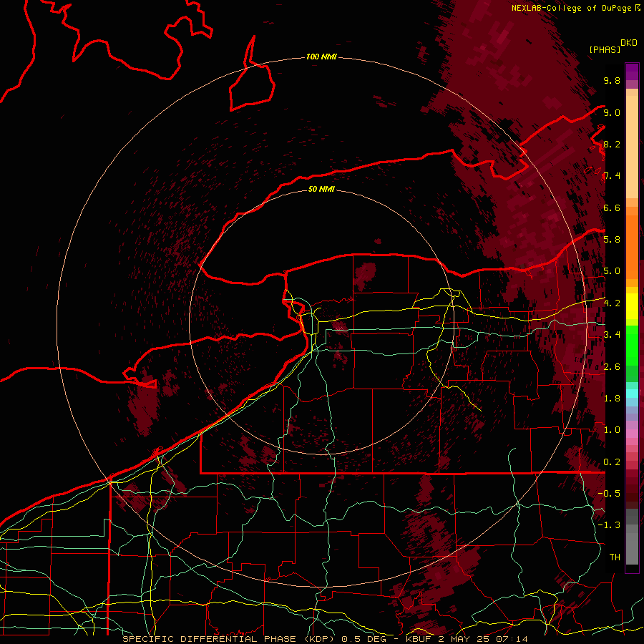Click the 4.2 scale value
This screenshot has height=644, width=644.
click(x=612, y=303)
